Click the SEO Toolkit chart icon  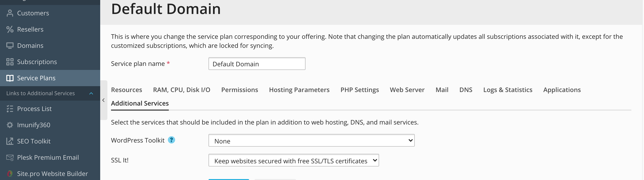tap(10, 141)
